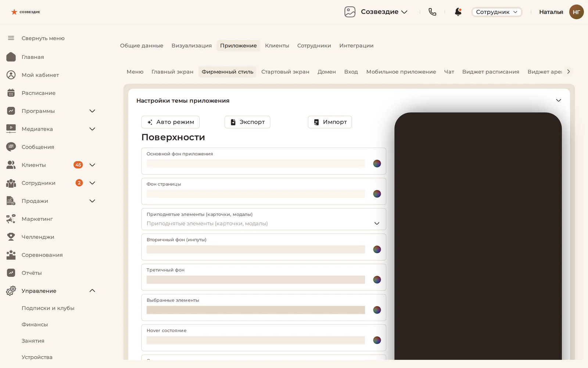The image size is (588, 368).
Task: Expand the Клиенты sidebar chevron
Action: click(x=92, y=165)
